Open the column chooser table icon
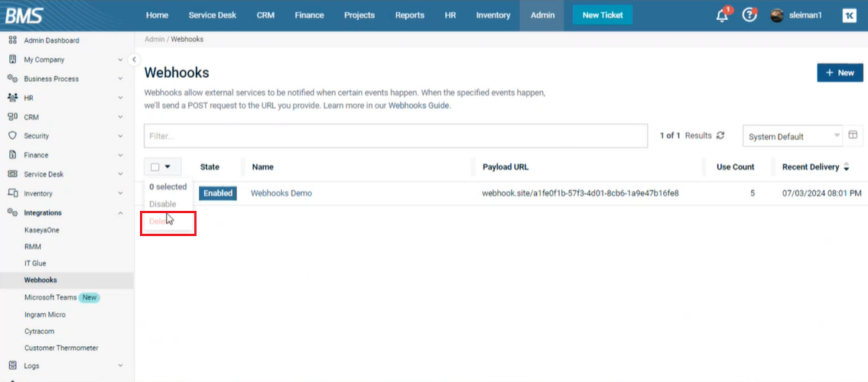 tap(853, 135)
